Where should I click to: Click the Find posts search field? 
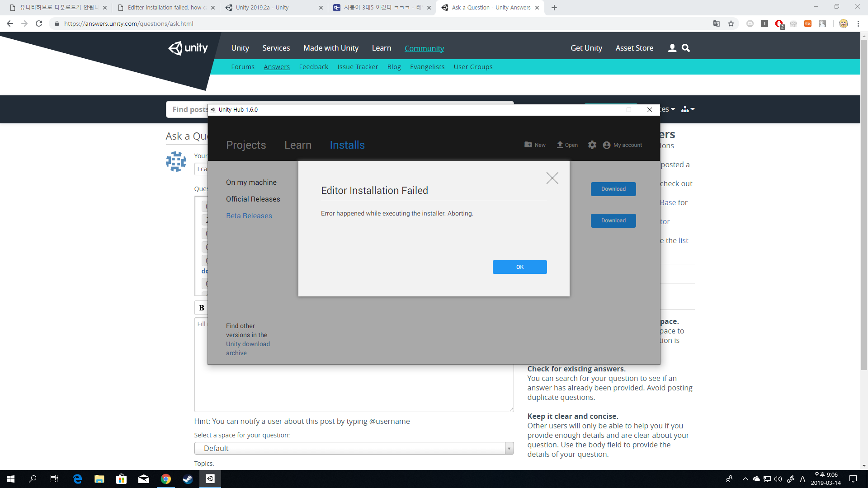tap(340, 109)
